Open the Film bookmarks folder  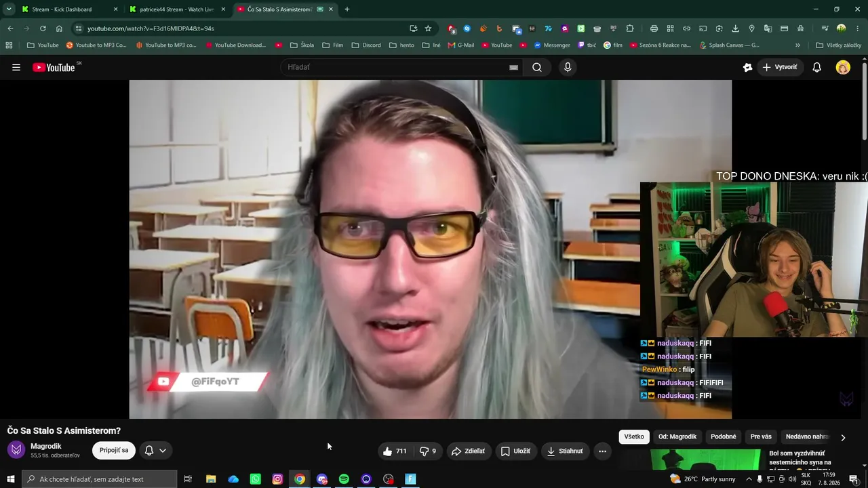[332, 45]
